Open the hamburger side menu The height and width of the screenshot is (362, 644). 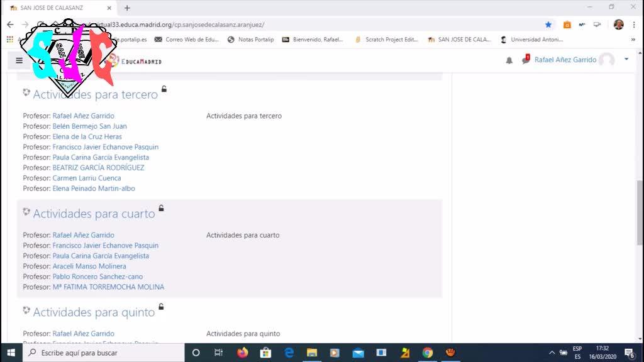point(19,61)
